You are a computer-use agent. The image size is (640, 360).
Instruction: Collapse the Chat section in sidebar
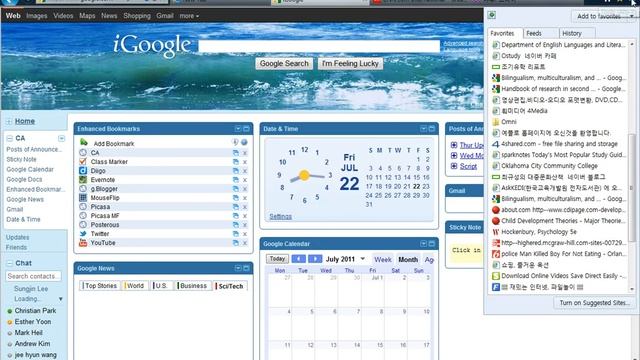9,263
